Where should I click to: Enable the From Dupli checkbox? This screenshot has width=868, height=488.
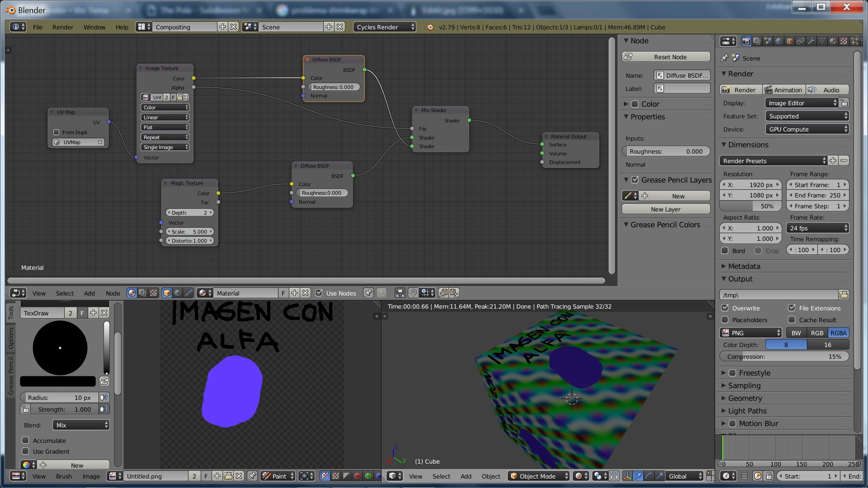[57, 132]
